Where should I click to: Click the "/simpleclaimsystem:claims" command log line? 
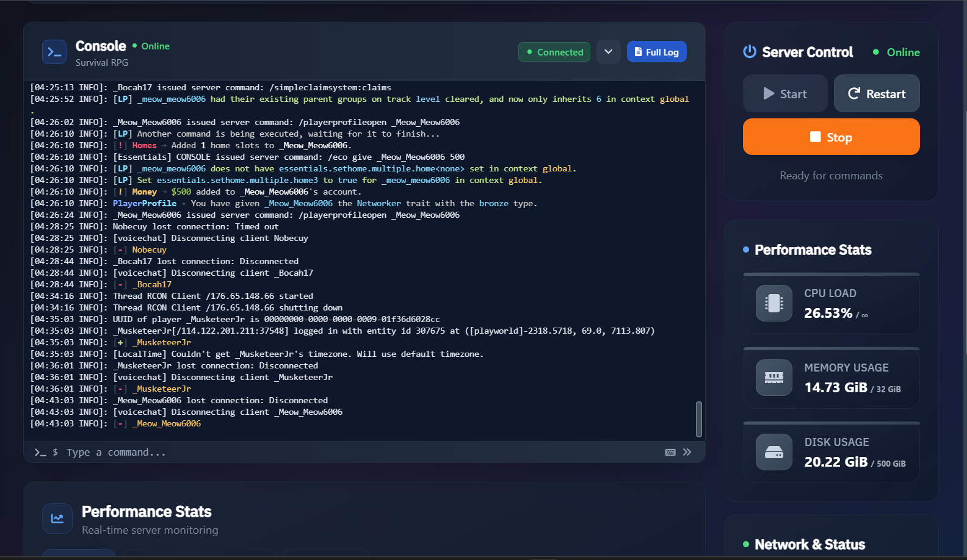tap(211, 87)
